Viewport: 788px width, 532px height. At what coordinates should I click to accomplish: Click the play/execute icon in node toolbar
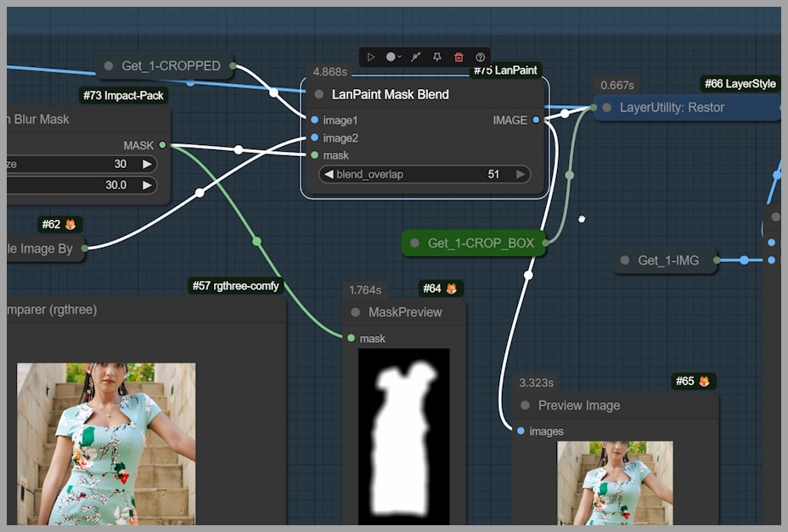point(371,57)
